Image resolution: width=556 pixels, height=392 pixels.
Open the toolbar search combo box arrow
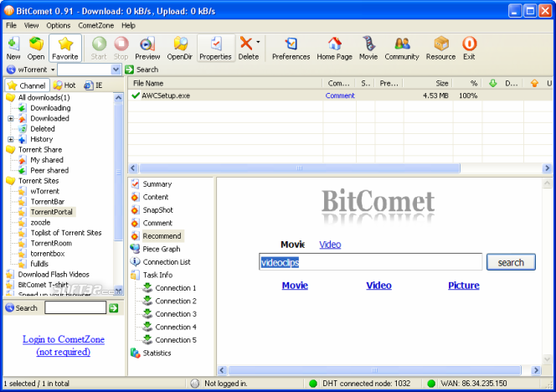pyautogui.click(x=116, y=70)
